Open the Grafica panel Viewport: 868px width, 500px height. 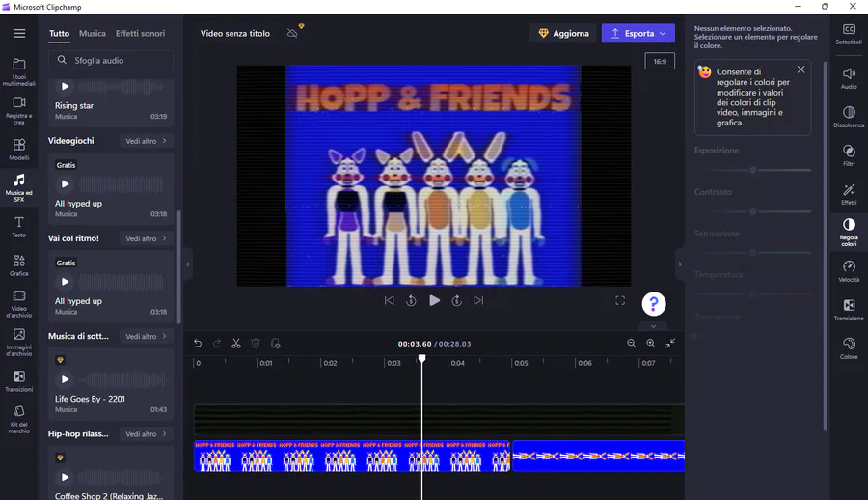pyautogui.click(x=19, y=265)
